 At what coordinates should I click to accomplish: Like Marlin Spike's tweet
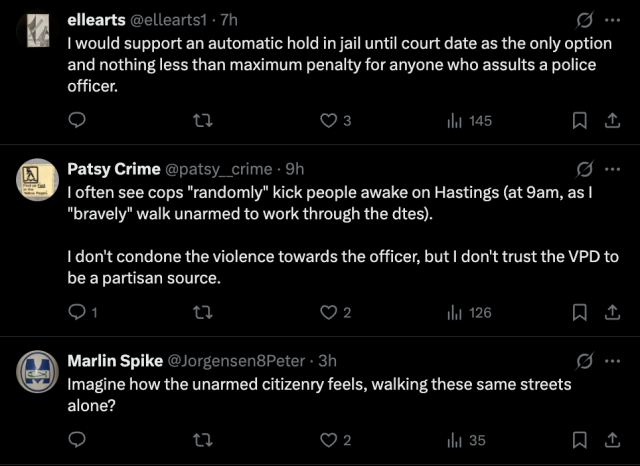pyautogui.click(x=335, y=440)
